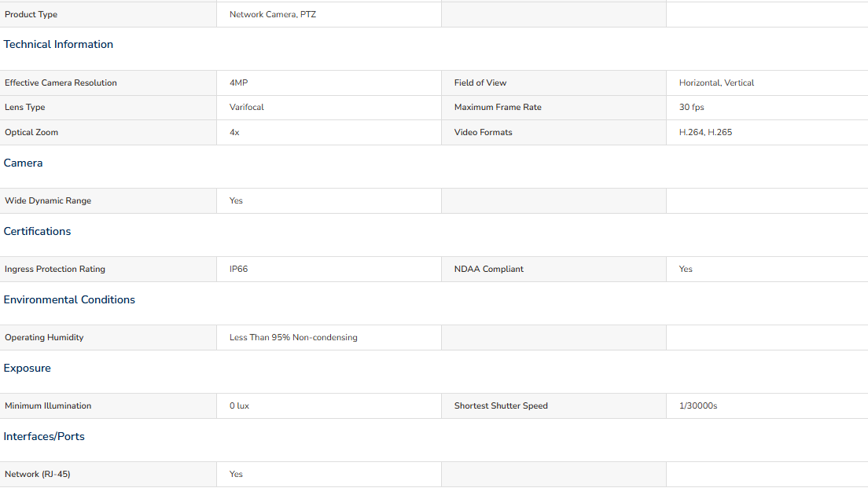Select the 4MP resolution value
This screenshot has width=868, height=499.
tap(238, 83)
